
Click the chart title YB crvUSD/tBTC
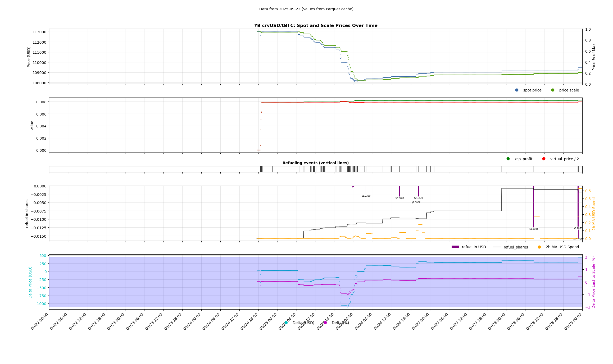[316, 26]
